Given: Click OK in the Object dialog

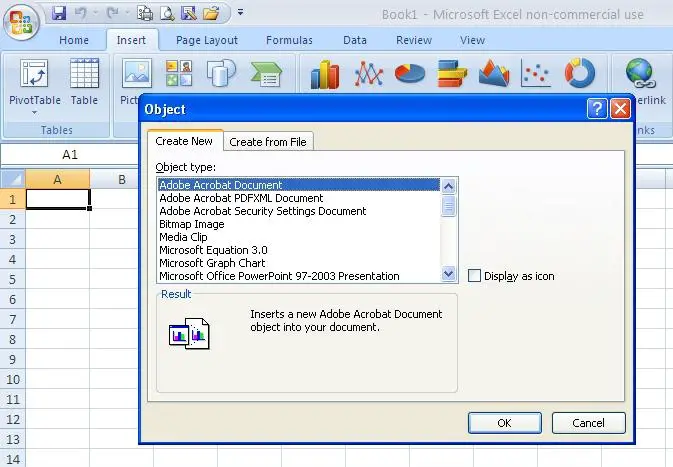Looking at the screenshot, I should click(x=504, y=423).
